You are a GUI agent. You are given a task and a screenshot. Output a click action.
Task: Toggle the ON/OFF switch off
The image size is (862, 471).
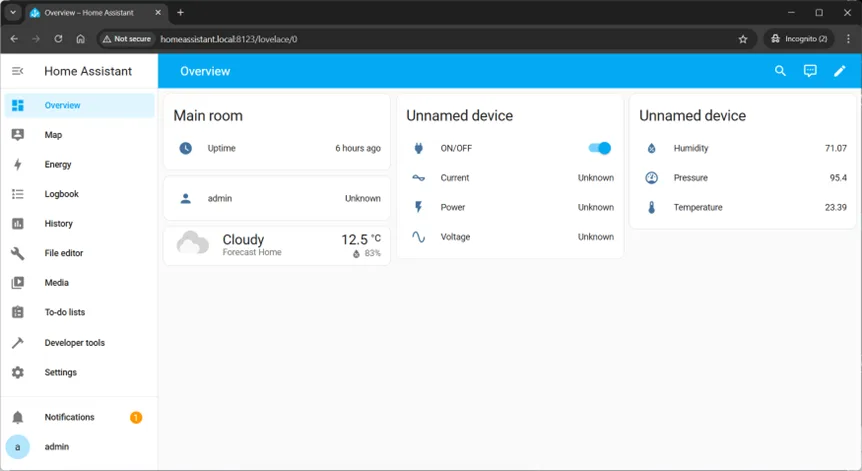[599, 148]
